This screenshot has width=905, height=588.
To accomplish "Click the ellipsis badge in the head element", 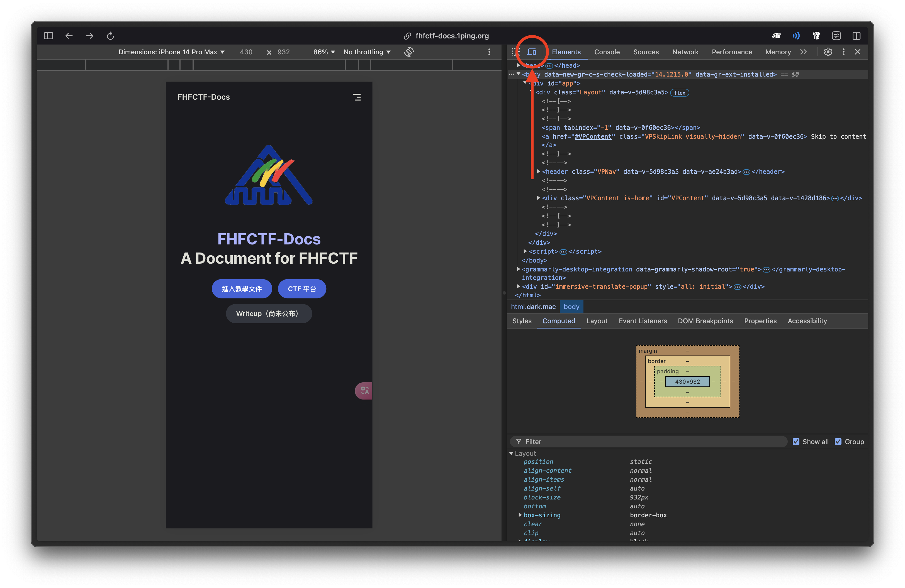I will [x=549, y=66].
